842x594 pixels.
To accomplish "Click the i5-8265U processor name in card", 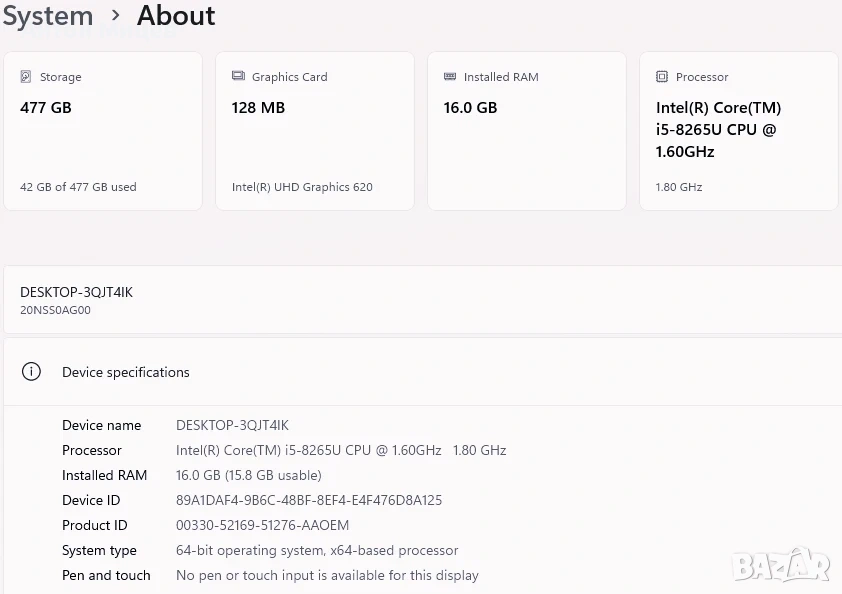I will tap(717, 130).
